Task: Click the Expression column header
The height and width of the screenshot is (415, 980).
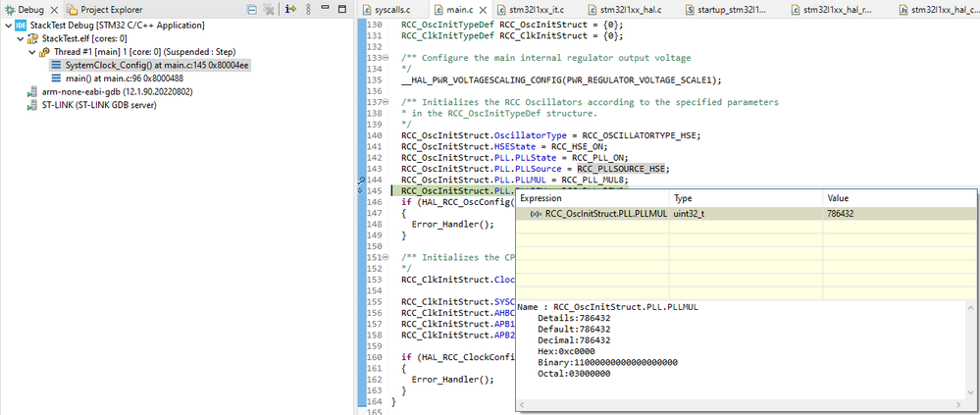Action: [593, 198]
